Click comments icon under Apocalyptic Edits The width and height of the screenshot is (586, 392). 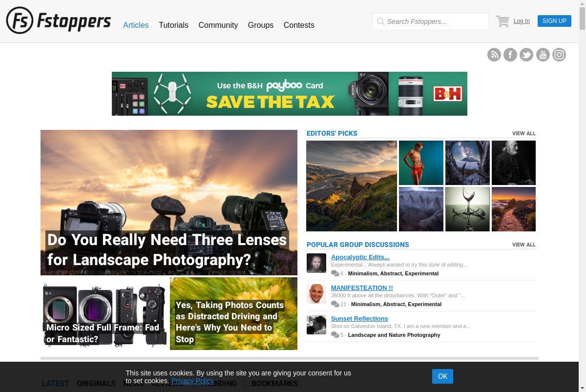335,273
